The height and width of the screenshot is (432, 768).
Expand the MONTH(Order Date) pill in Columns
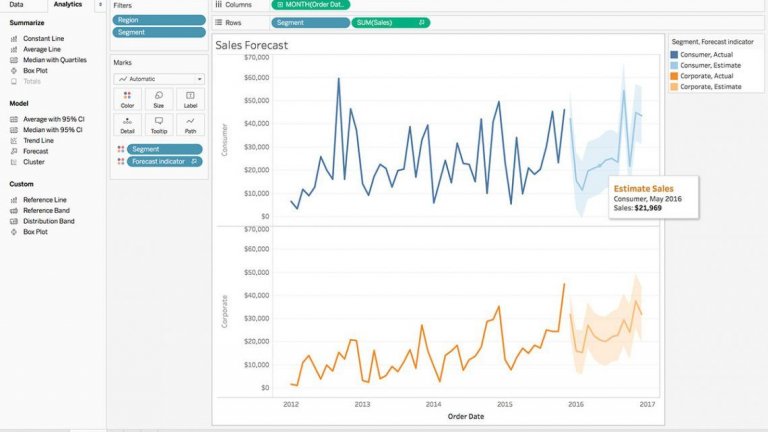(309, 5)
